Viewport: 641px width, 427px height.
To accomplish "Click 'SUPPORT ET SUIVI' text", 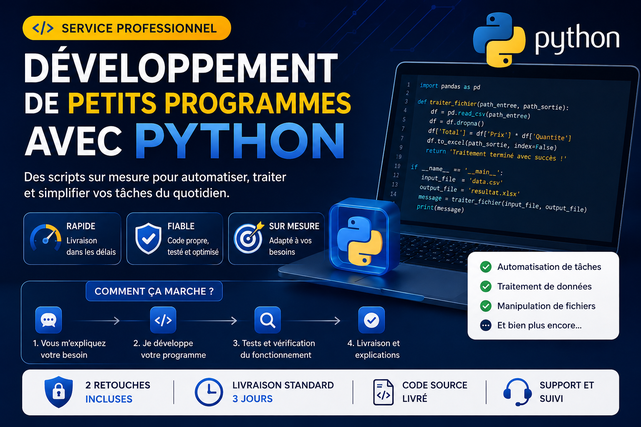I will coord(567,392).
